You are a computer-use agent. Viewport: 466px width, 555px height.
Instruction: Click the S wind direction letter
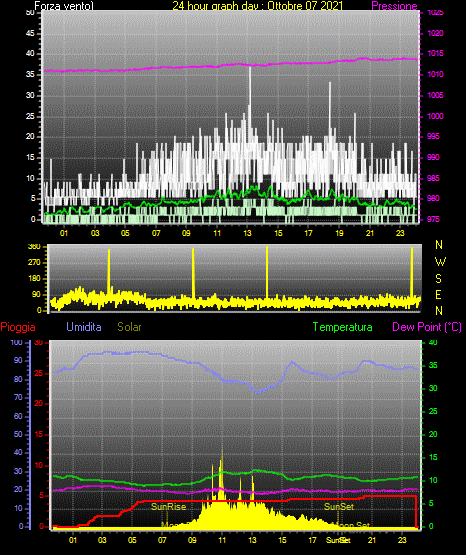pos(438,279)
